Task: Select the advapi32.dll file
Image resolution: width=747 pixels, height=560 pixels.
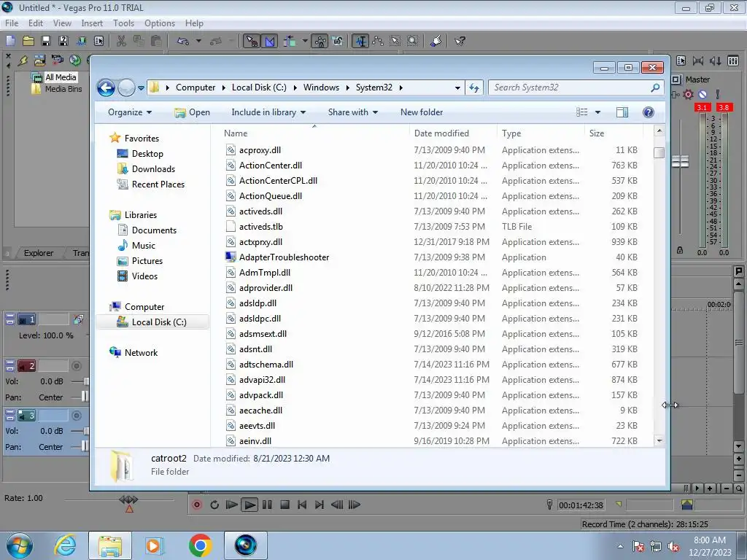Action: (x=262, y=380)
